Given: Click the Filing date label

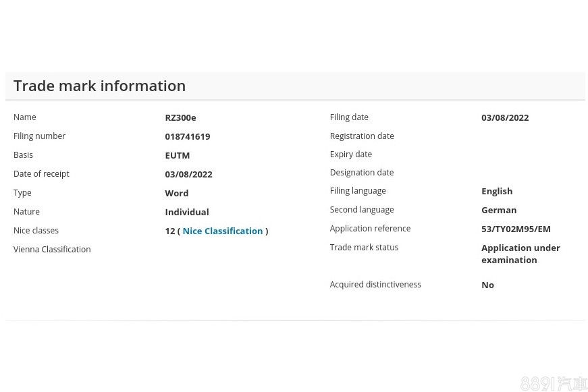Looking at the screenshot, I should click(349, 117).
